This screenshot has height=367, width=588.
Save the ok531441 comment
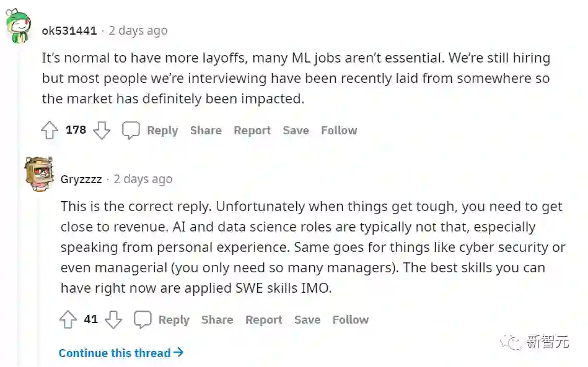(296, 131)
